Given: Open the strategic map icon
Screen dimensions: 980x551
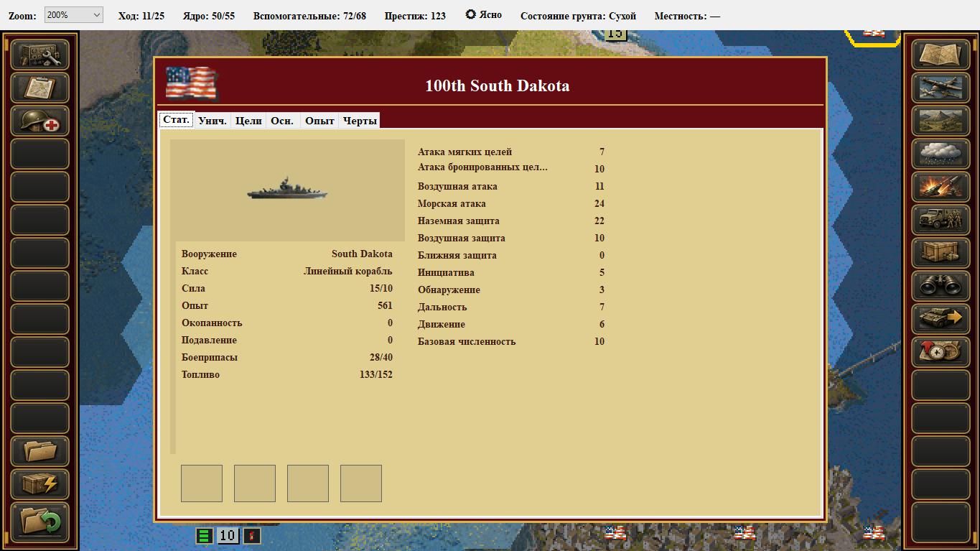Looking at the screenshot, I should [941, 55].
